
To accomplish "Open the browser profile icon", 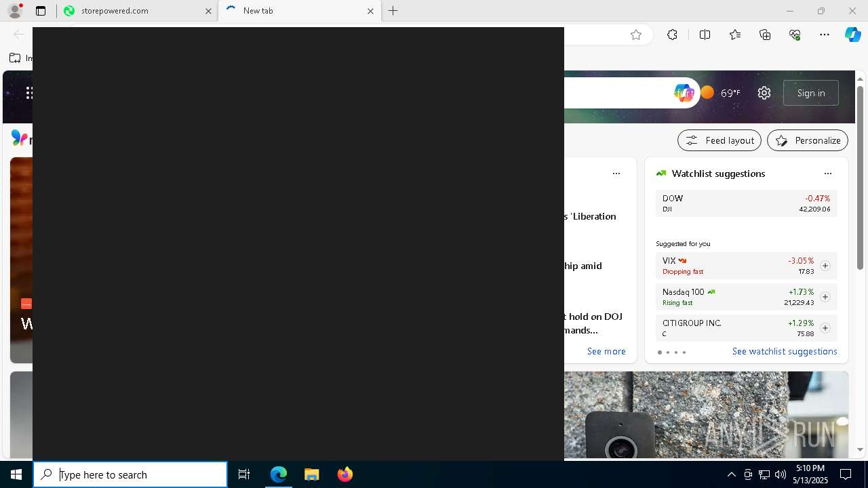I will click(x=15, y=11).
